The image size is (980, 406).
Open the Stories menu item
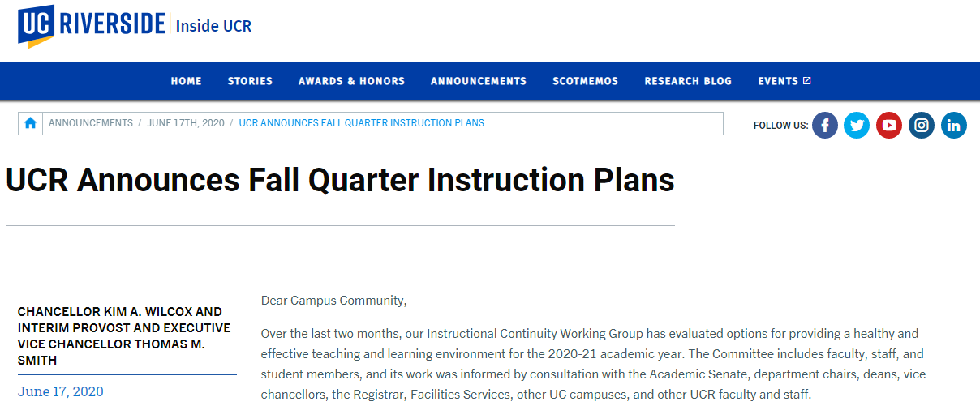tap(250, 81)
